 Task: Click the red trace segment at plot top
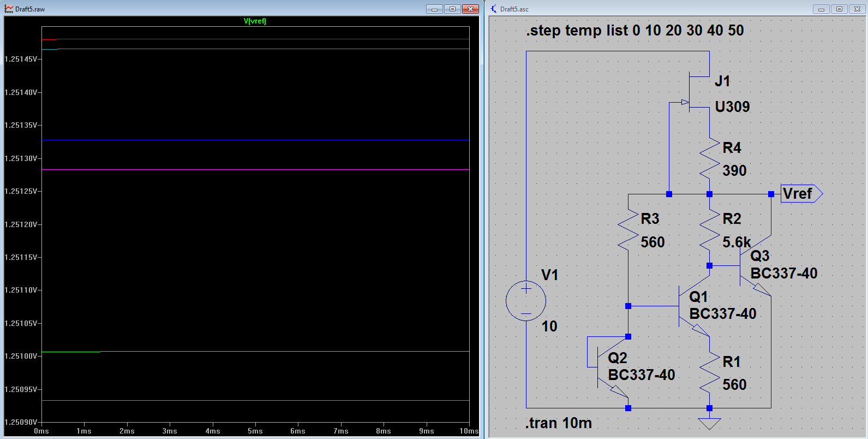point(49,39)
